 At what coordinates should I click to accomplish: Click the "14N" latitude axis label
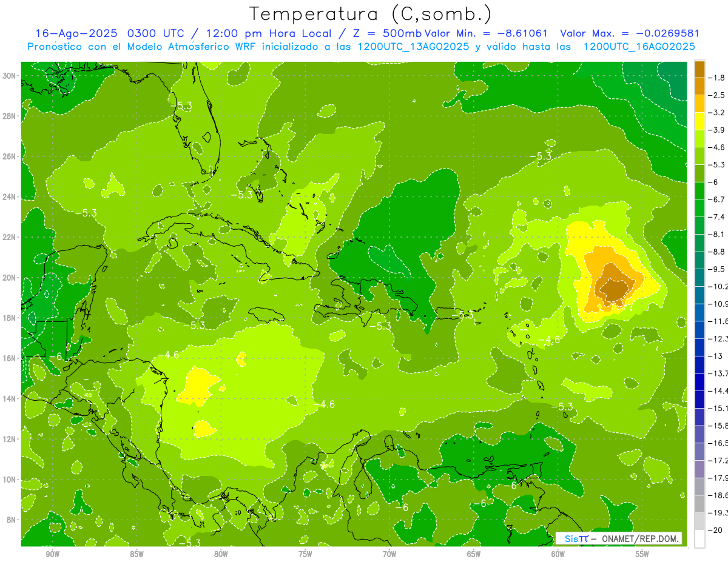pyautogui.click(x=10, y=398)
